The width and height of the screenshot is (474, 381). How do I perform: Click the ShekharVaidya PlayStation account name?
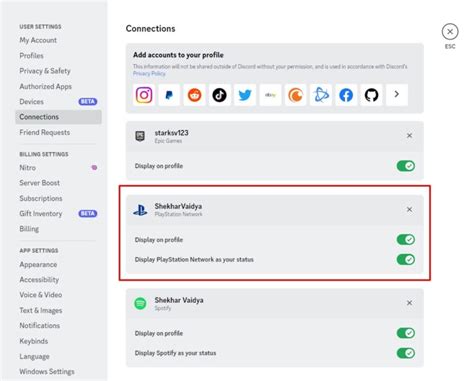click(178, 206)
